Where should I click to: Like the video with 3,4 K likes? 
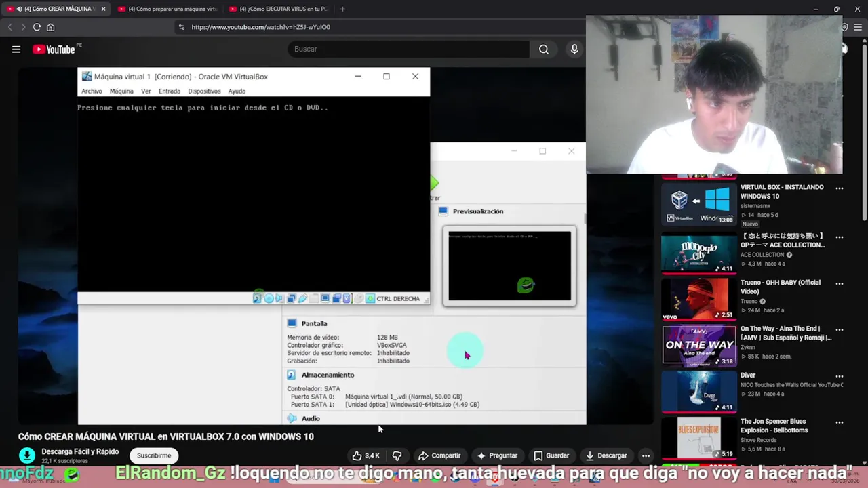coord(366,455)
